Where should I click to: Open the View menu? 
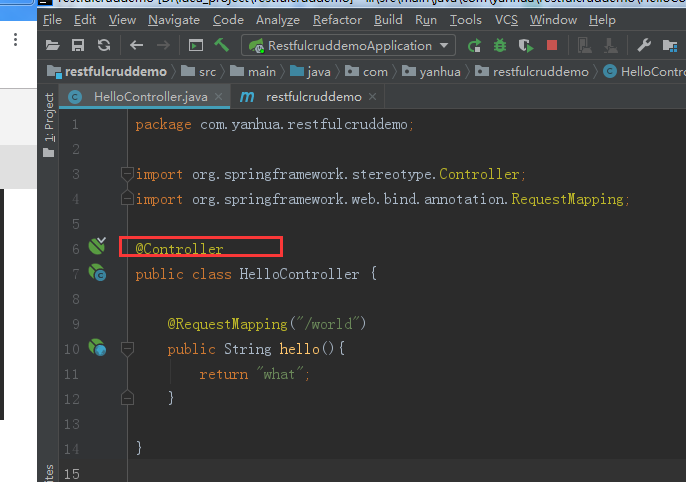click(122, 20)
